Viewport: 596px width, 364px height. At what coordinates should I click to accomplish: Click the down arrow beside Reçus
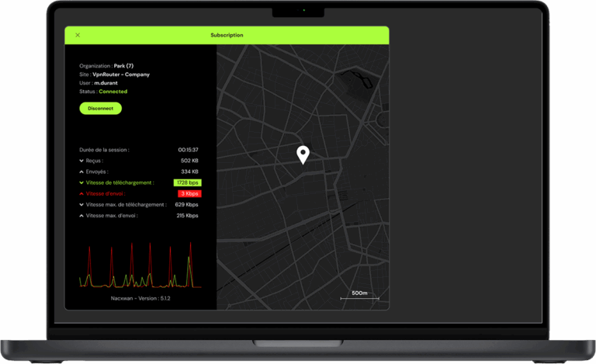pos(81,161)
